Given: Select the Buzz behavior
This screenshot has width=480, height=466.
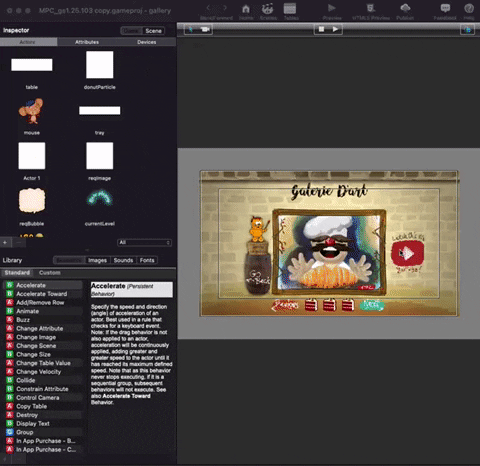Looking at the screenshot, I should 43,320.
